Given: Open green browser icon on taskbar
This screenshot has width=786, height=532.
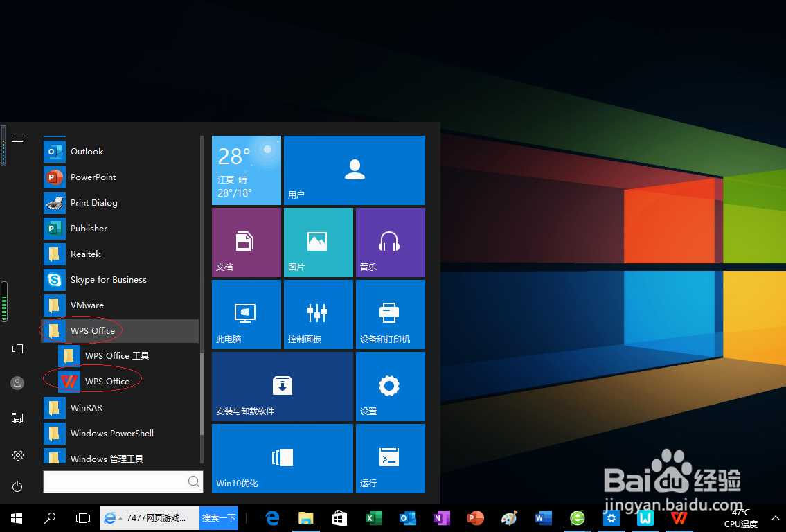Looking at the screenshot, I should coord(578,518).
